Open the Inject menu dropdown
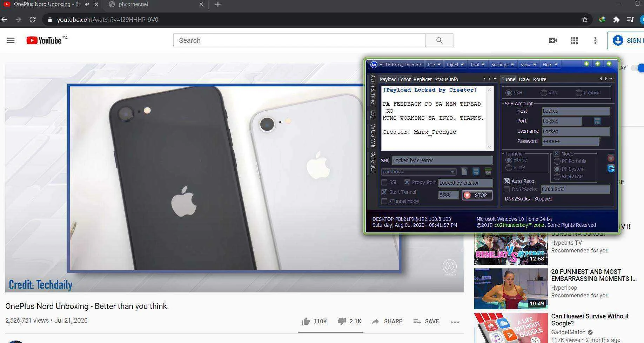 click(455, 65)
